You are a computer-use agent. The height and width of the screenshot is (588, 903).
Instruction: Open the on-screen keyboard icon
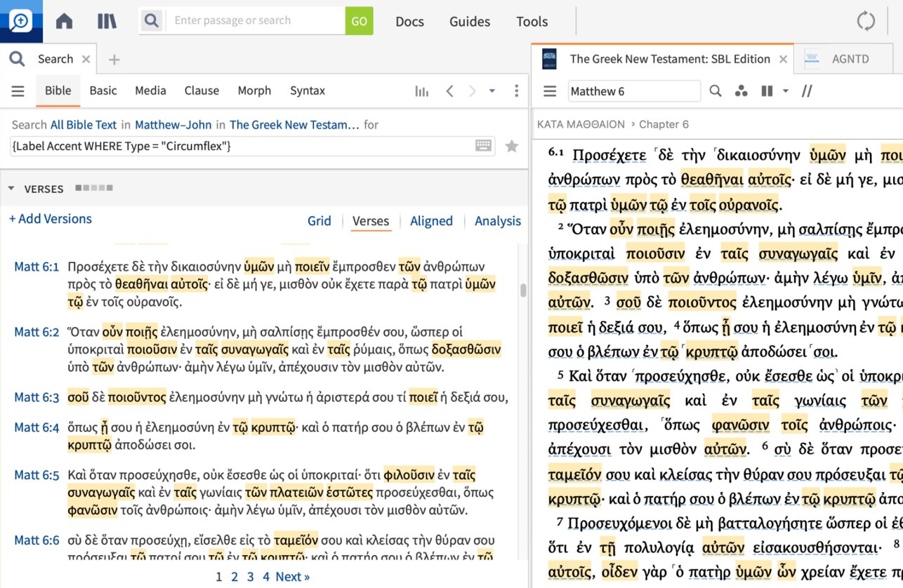coord(483,146)
